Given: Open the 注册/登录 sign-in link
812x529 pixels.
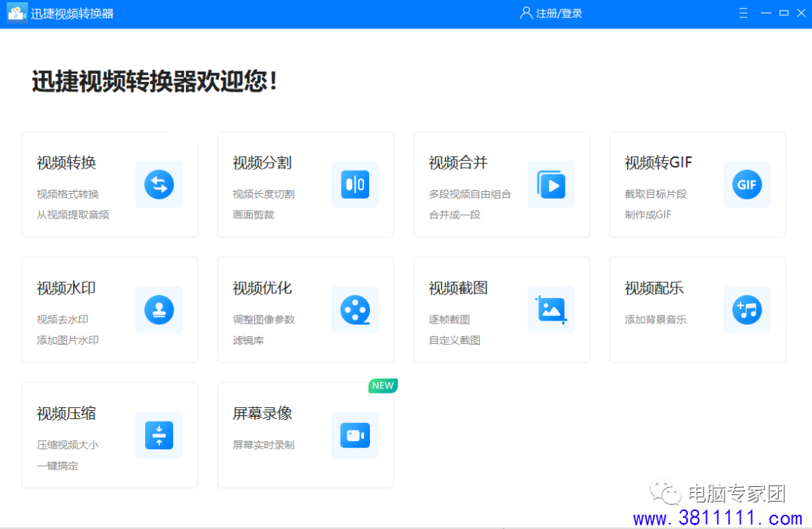Looking at the screenshot, I should pos(559,14).
